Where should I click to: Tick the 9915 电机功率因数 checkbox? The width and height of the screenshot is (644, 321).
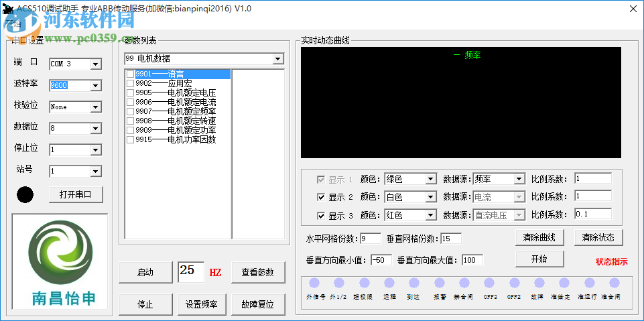(x=130, y=140)
